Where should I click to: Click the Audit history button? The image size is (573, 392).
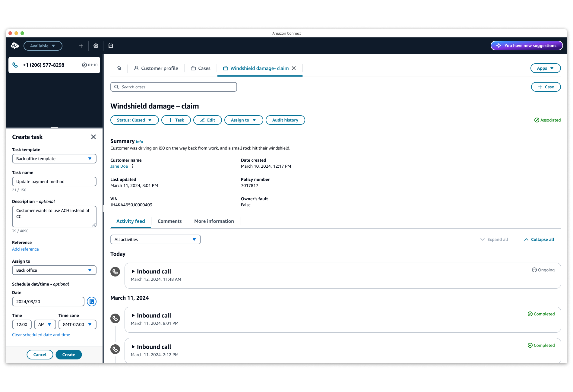[285, 120]
